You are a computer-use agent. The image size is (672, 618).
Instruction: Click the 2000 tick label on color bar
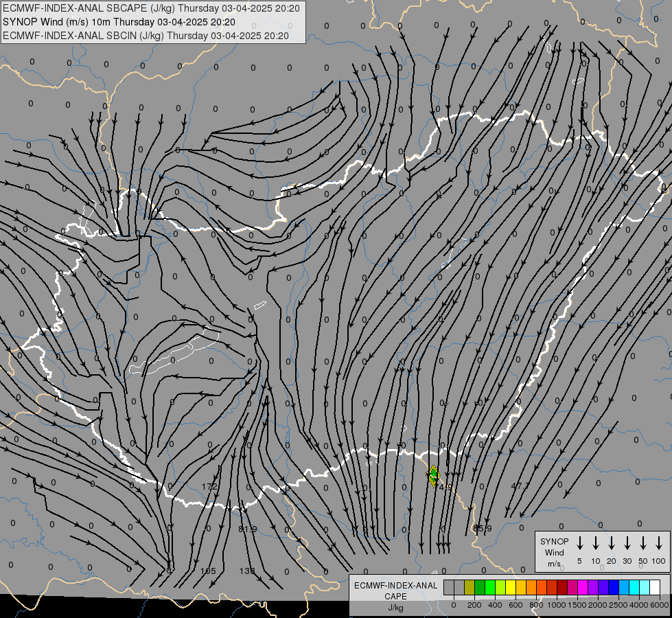598,605
